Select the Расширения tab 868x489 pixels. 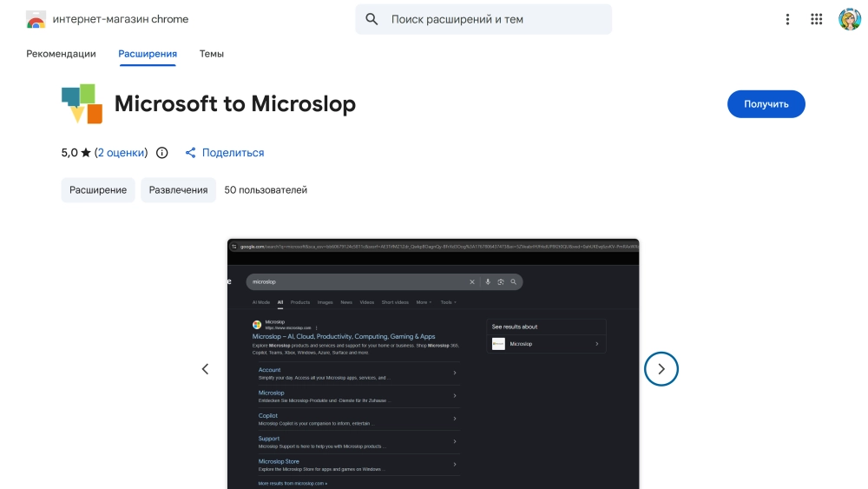tap(148, 54)
